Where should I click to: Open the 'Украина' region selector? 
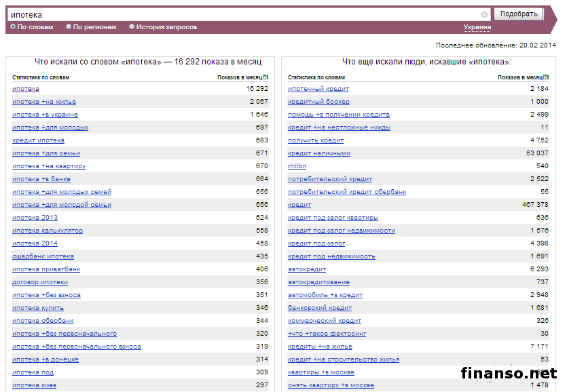(477, 27)
